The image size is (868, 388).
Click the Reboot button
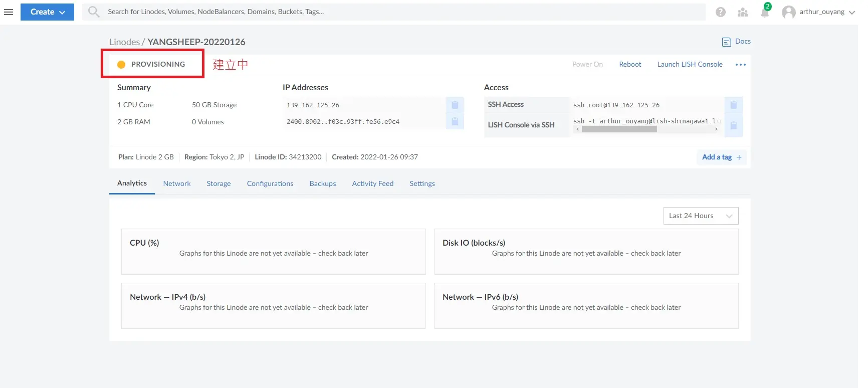[630, 65]
